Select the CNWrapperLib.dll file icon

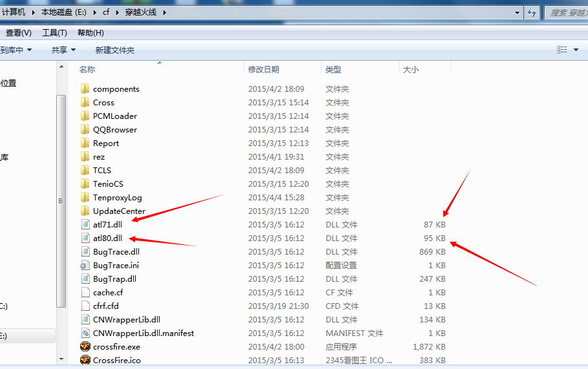click(85, 319)
